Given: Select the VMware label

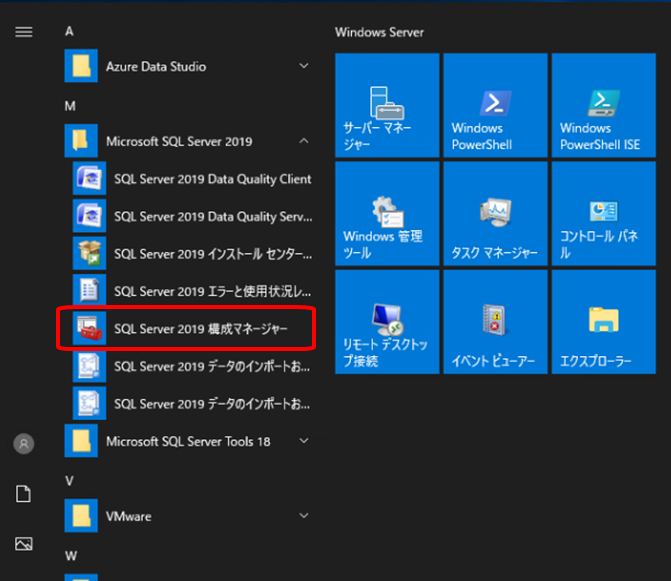Looking at the screenshot, I should coord(128,516).
